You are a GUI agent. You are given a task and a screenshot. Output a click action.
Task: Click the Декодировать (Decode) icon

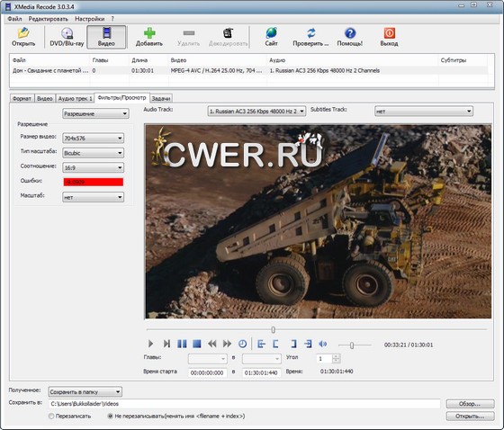point(229,37)
